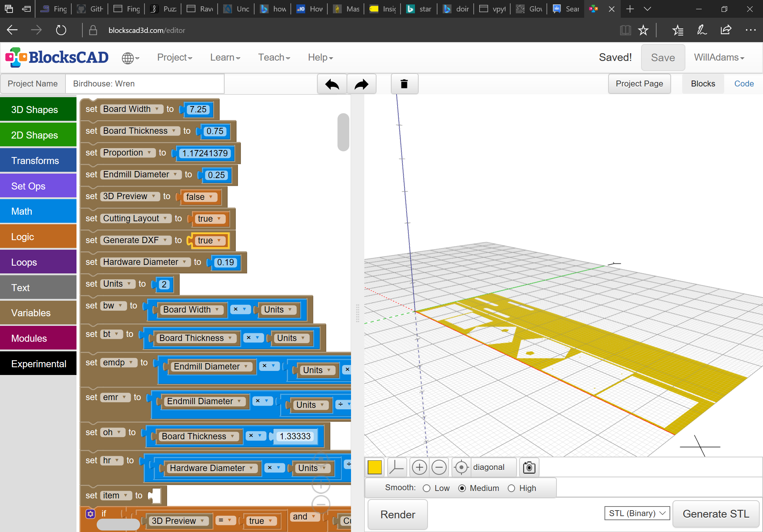Refresh the browser page
This screenshot has height=532, width=763.
61,30
